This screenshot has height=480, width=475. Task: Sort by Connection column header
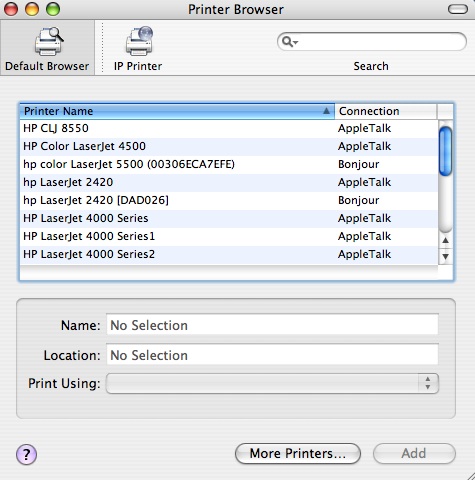[385, 111]
